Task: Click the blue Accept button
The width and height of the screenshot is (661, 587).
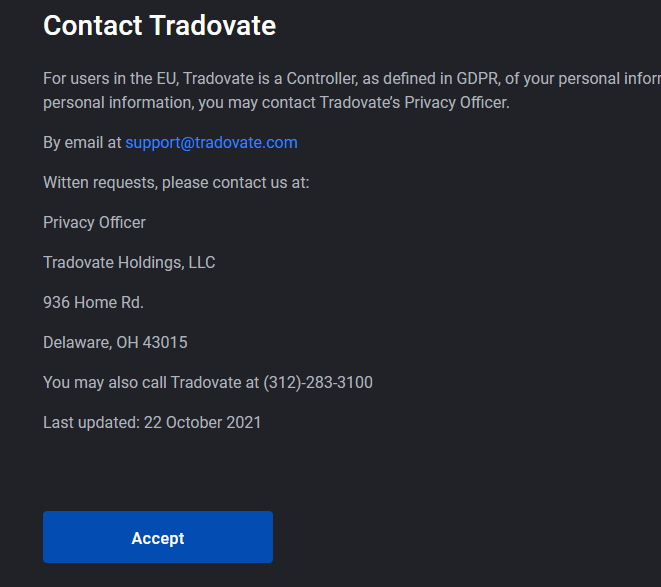Action: (158, 537)
